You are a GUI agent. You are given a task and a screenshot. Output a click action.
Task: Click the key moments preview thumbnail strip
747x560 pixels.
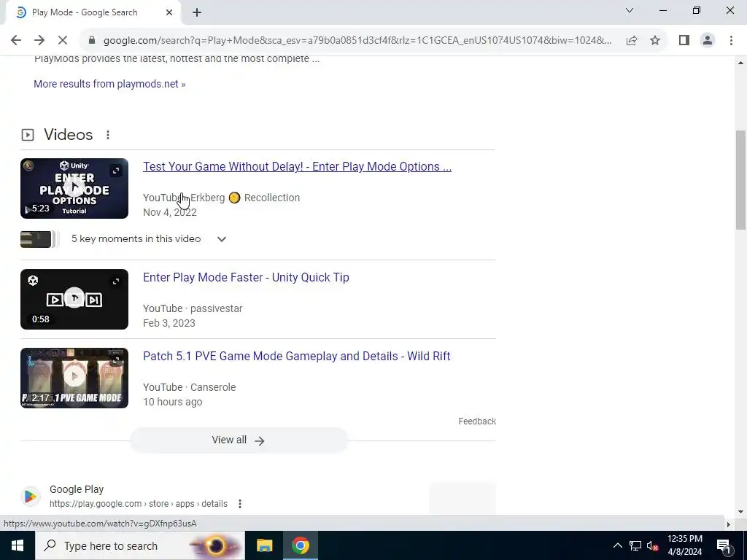coord(39,239)
